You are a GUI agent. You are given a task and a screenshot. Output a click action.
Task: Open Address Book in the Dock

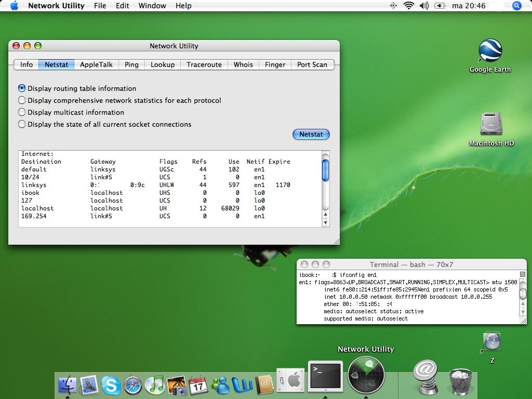(x=264, y=385)
